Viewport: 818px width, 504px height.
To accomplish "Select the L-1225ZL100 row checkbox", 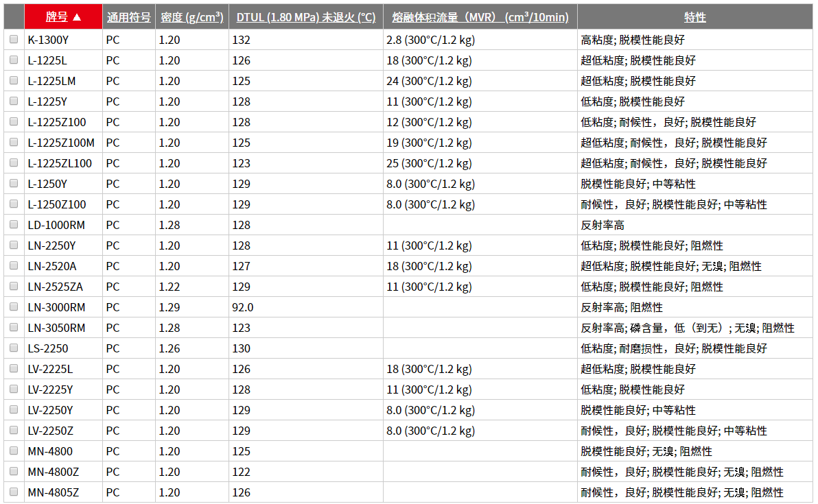I will pyautogui.click(x=14, y=163).
